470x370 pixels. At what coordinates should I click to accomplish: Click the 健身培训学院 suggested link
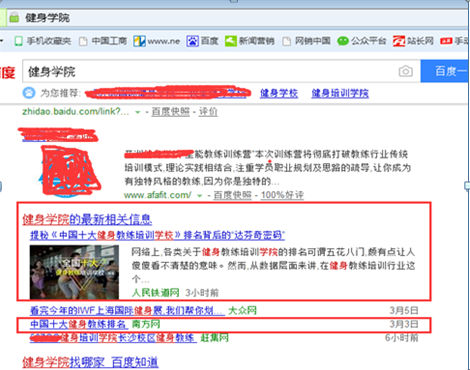[340, 93]
